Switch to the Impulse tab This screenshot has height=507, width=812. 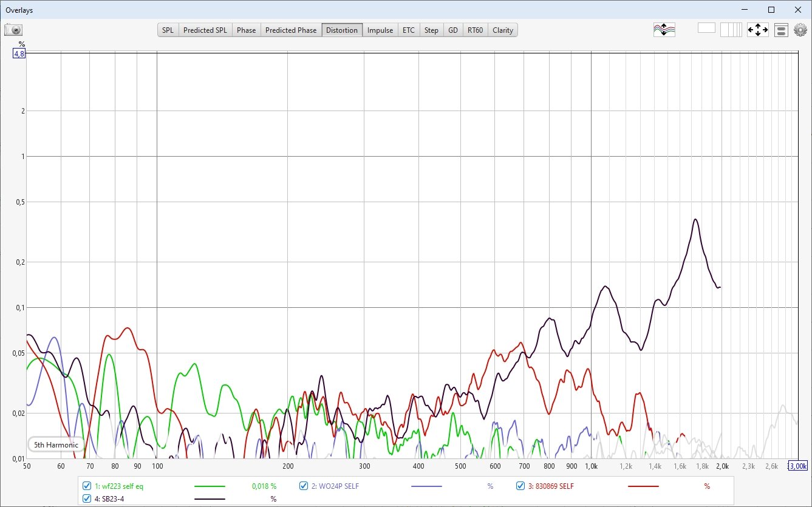[380, 30]
